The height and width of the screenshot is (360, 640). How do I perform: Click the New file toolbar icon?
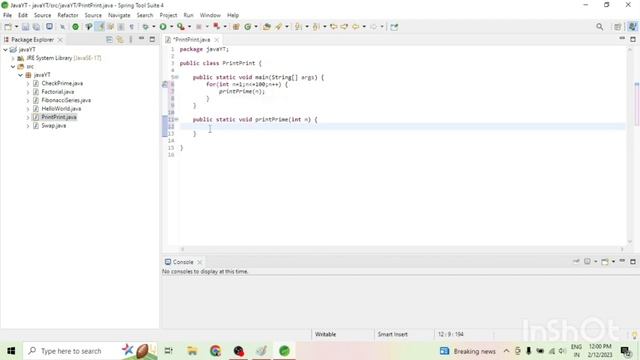click(8, 27)
